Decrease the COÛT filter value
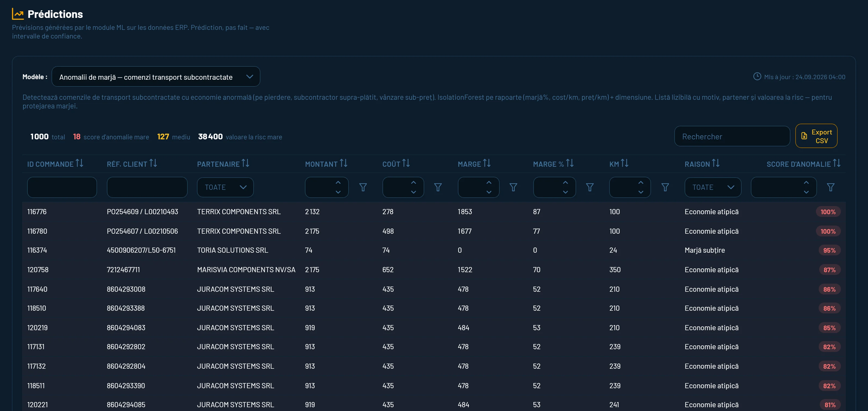The width and height of the screenshot is (868, 411). pos(413,192)
